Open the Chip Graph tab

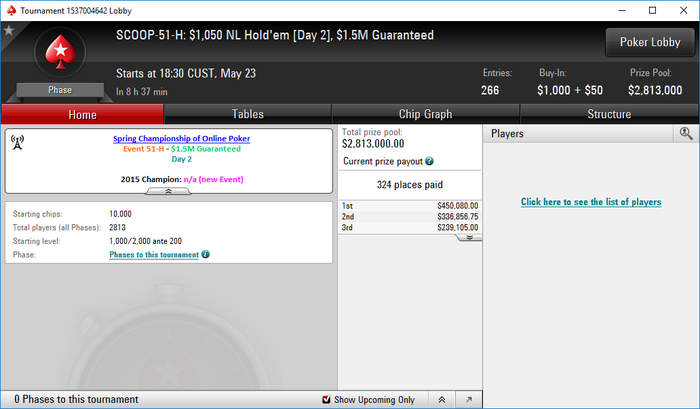[x=425, y=114]
